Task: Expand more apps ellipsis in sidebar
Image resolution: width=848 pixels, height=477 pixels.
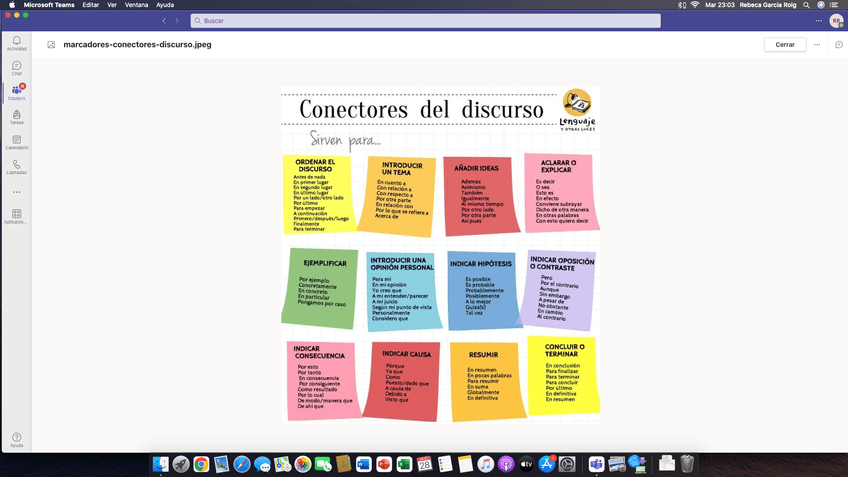Action: (16, 192)
